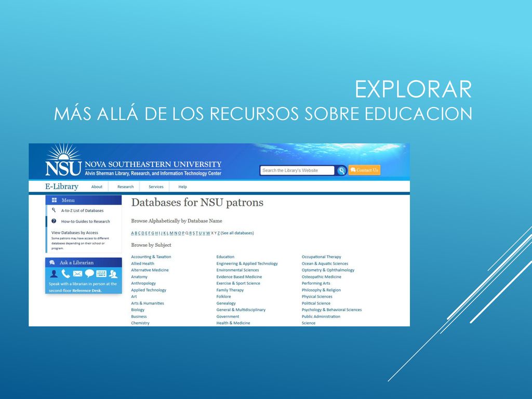Open Environmental Sciences subject

(237, 270)
